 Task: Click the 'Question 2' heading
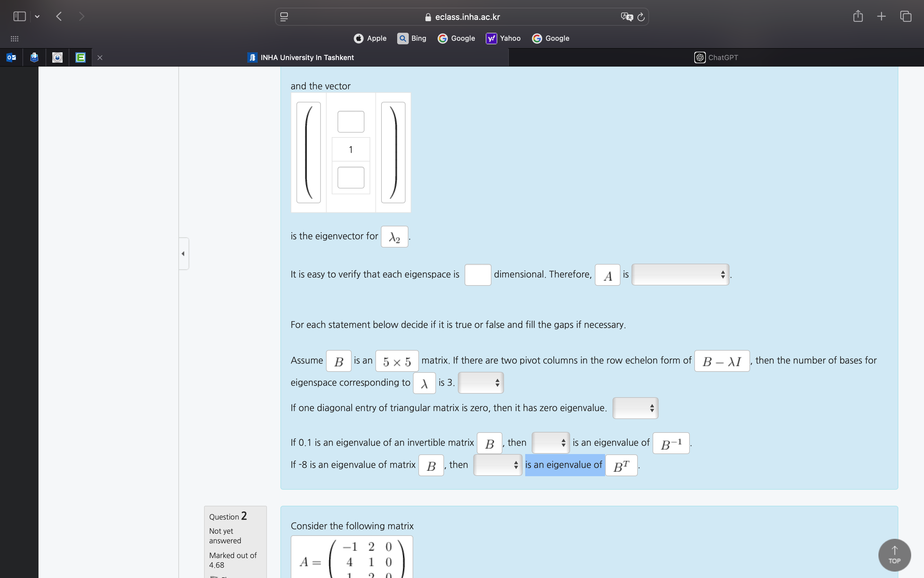228,516
